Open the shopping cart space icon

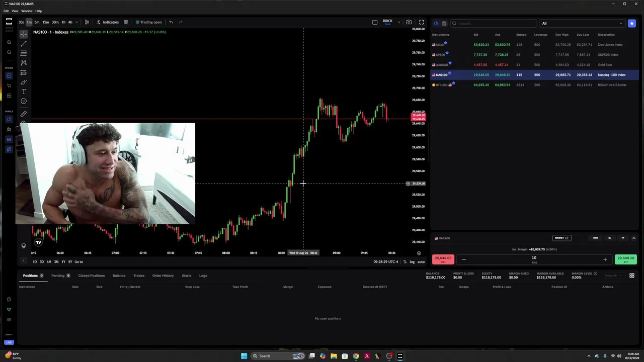[x=9, y=86]
